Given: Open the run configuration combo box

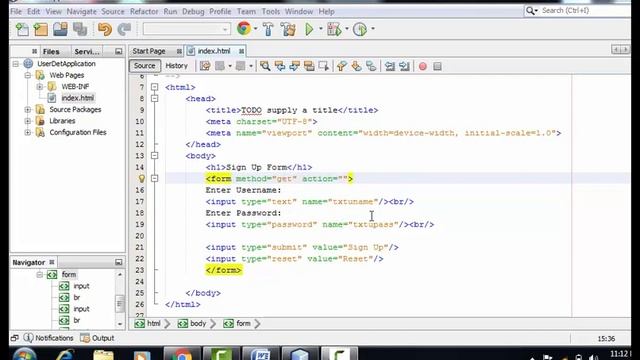Looking at the screenshot, I should coord(186,29).
